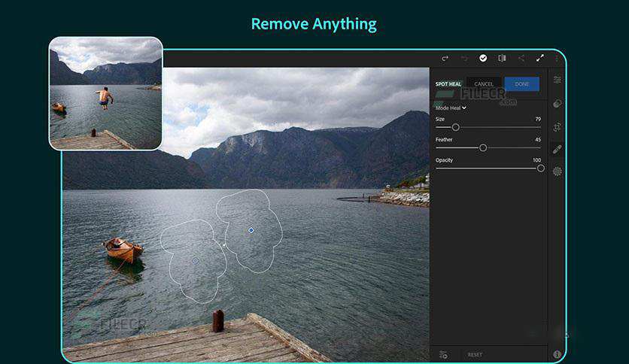Open the Presets dotted circle icon
This screenshot has height=364, width=629.
click(x=557, y=171)
